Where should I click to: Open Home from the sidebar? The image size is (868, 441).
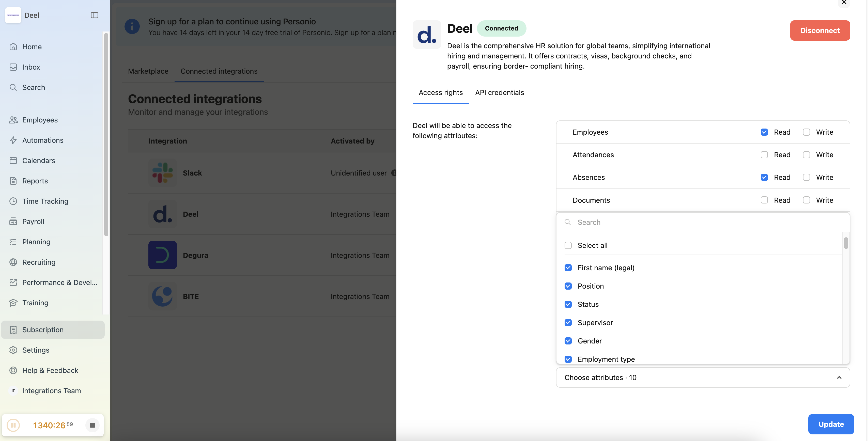click(x=32, y=46)
